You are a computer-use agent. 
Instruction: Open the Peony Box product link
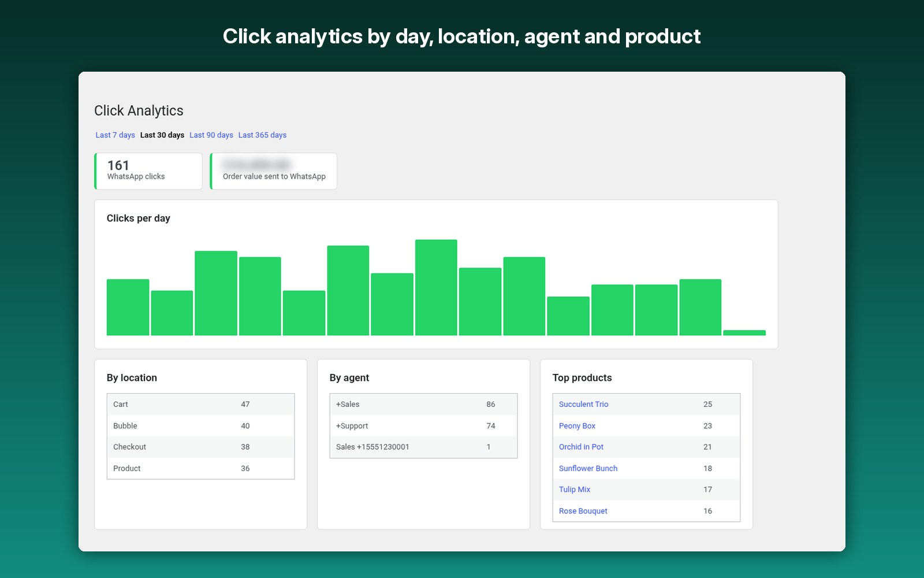[x=577, y=426]
